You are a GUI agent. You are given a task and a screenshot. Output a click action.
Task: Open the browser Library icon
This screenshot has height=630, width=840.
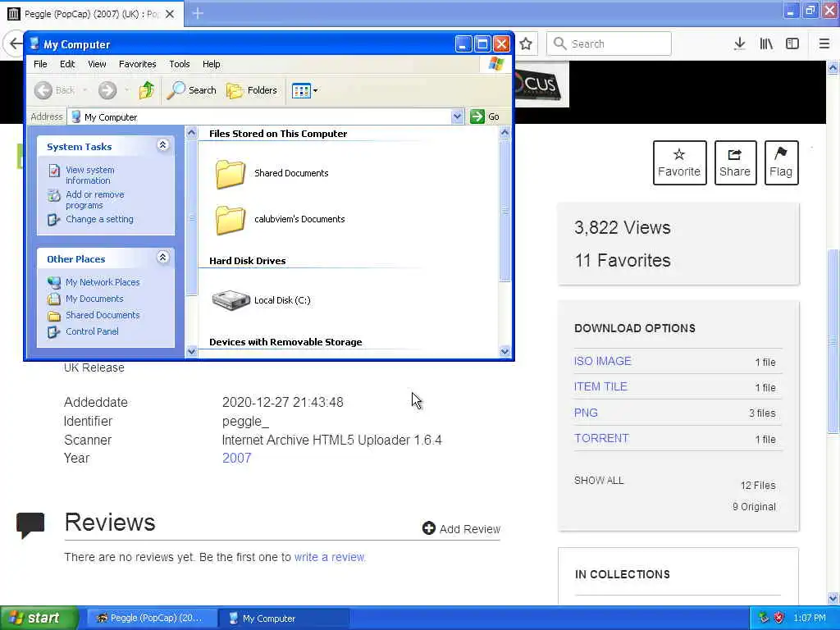tap(766, 44)
